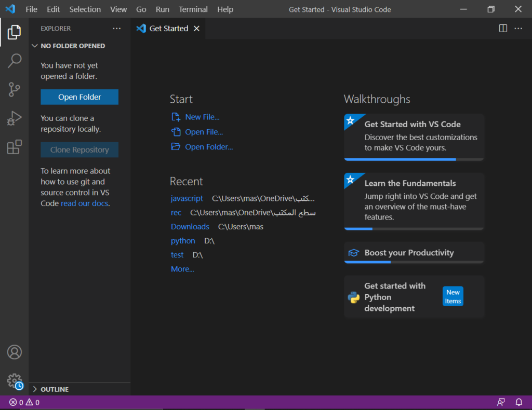Open the Search view in activity bar
The width and height of the screenshot is (532, 410).
(15, 61)
